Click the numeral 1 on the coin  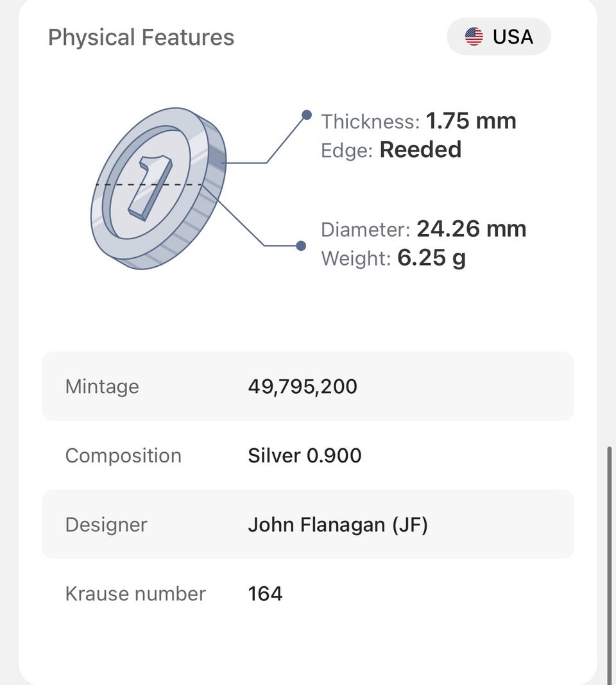point(150,186)
